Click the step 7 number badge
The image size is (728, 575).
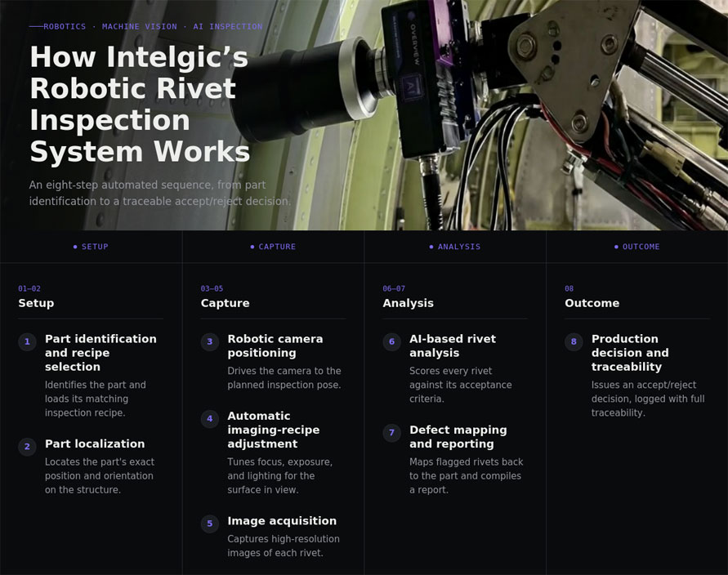pyautogui.click(x=392, y=433)
